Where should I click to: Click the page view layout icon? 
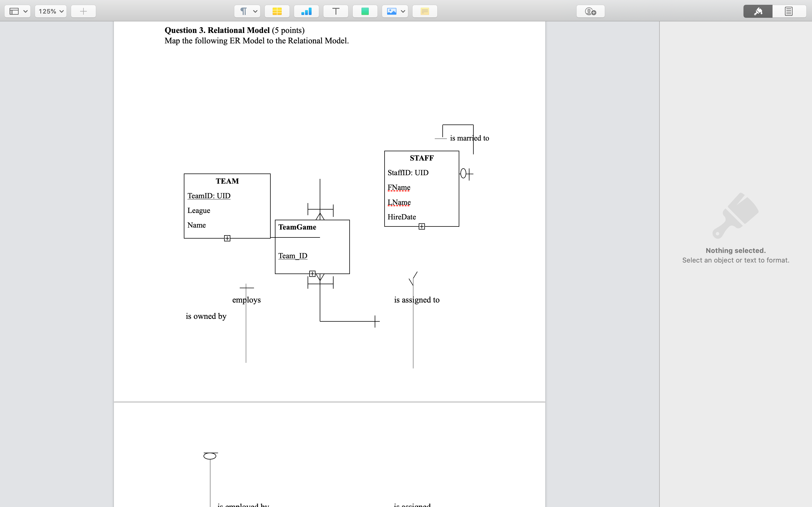[14, 11]
